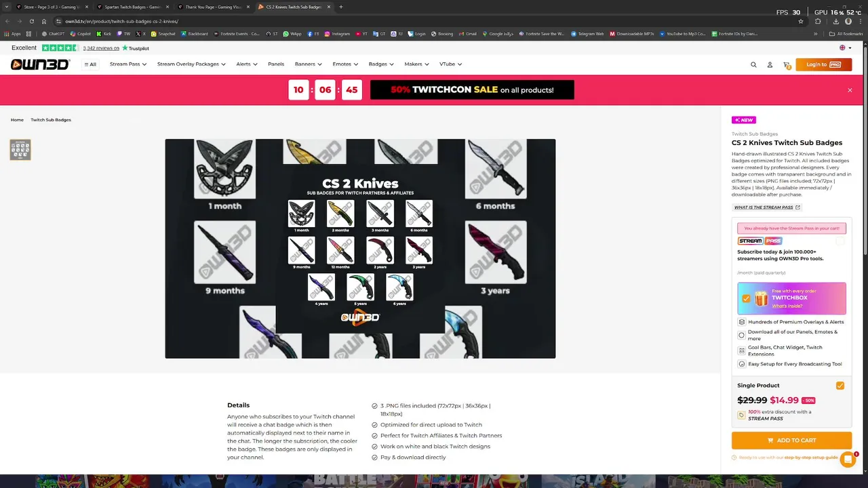
Task: Expand the Badges menu
Action: (381, 64)
